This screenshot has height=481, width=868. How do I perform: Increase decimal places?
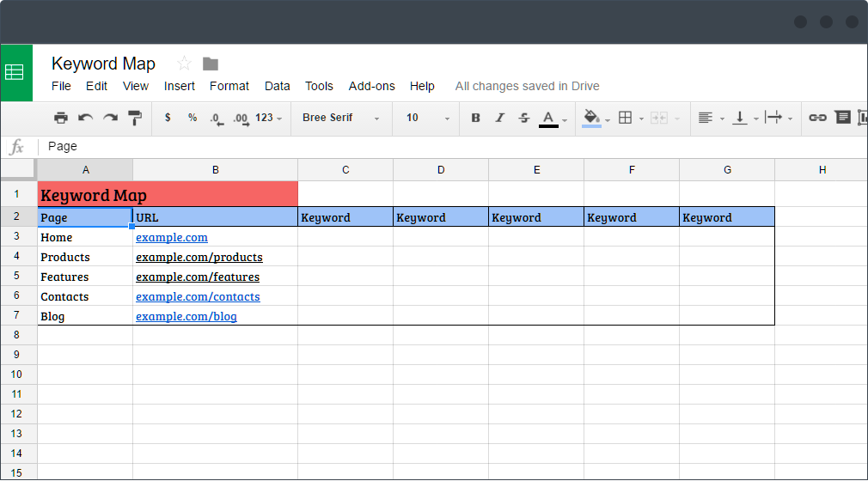point(241,119)
